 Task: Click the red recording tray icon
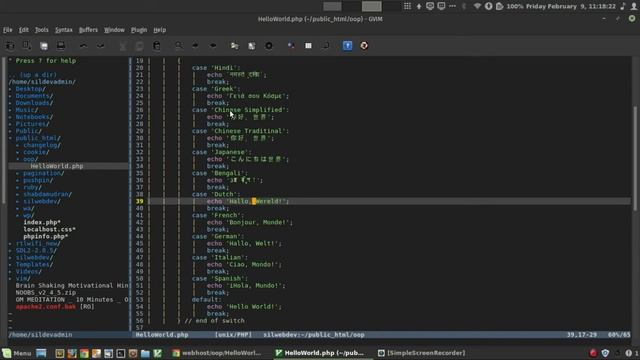click(x=593, y=353)
